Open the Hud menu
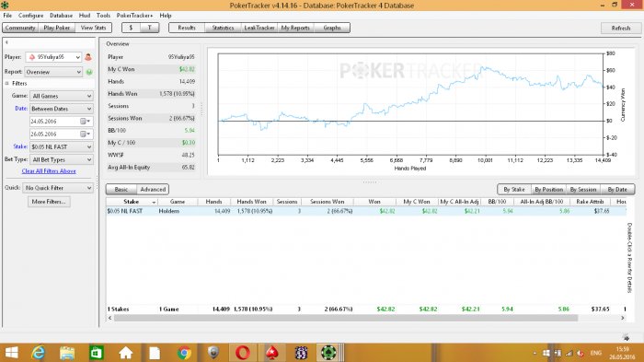This screenshot has width=644, height=362. point(85,16)
